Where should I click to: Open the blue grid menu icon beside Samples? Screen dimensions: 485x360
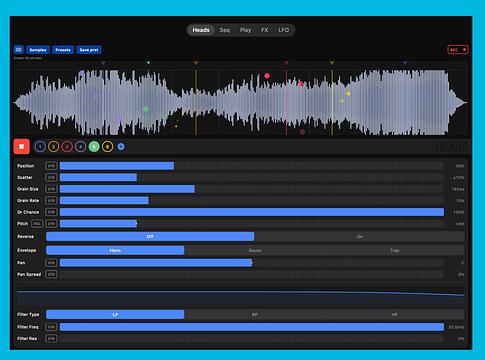[19, 50]
